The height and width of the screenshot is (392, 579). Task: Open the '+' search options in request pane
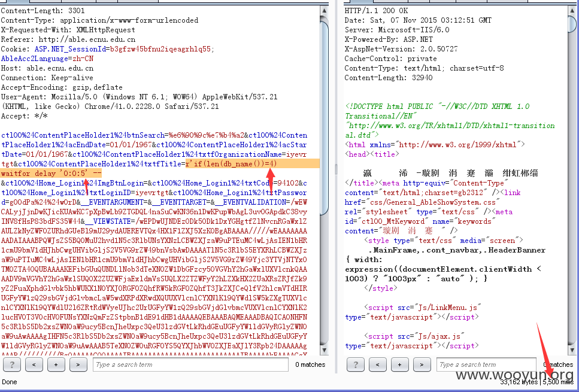pos(56,364)
